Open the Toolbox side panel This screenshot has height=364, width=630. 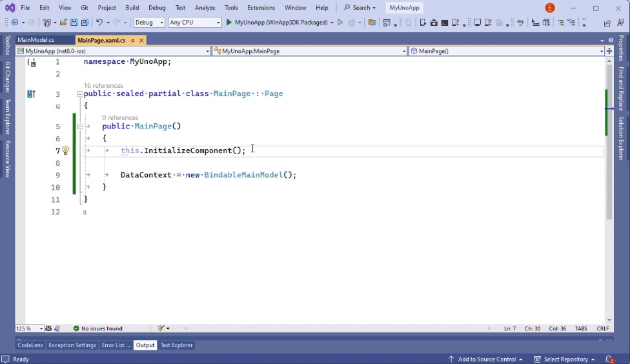point(7,45)
